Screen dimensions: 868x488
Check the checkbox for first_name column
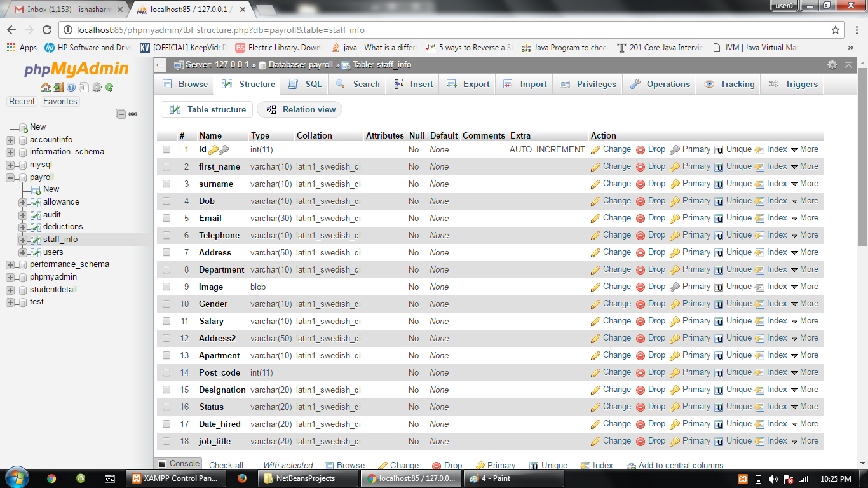coord(166,167)
